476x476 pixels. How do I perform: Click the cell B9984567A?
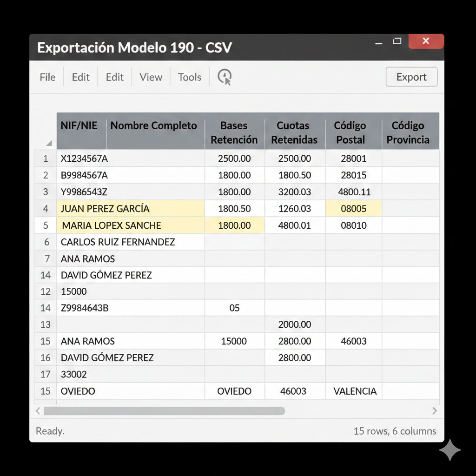[131, 175]
